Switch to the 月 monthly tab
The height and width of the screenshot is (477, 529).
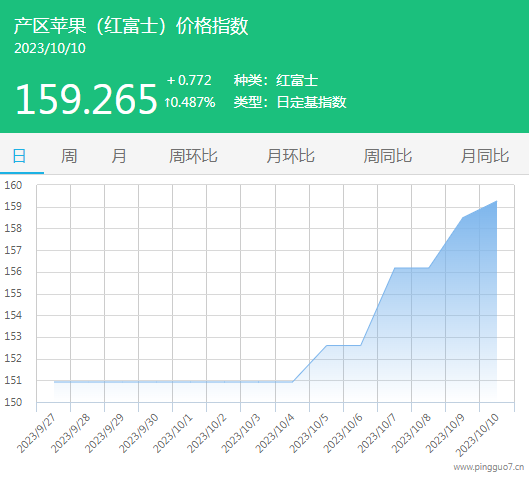click(119, 156)
